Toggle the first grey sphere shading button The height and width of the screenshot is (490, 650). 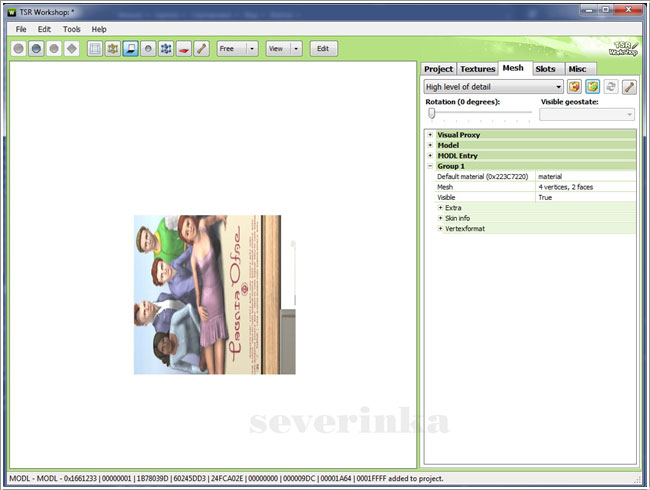tap(18, 48)
